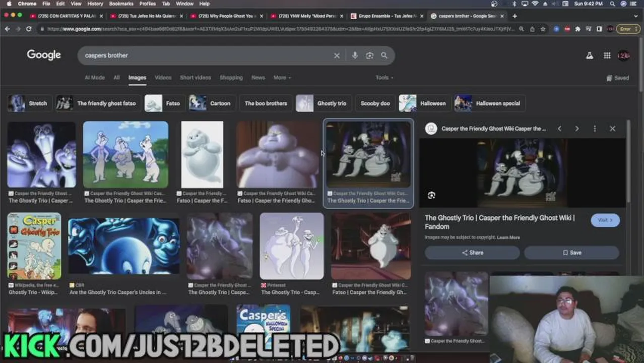Open Saved images
Screen dimensions: 644x363
[x=618, y=78]
